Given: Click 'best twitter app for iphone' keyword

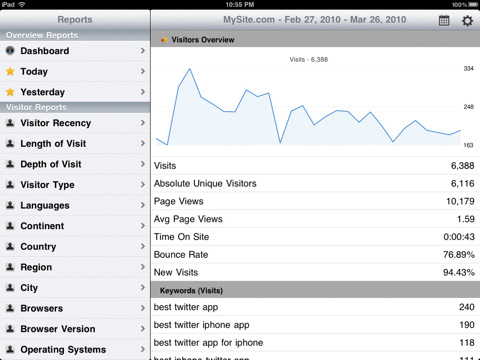Looking at the screenshot, I should [x=316, y=343].
